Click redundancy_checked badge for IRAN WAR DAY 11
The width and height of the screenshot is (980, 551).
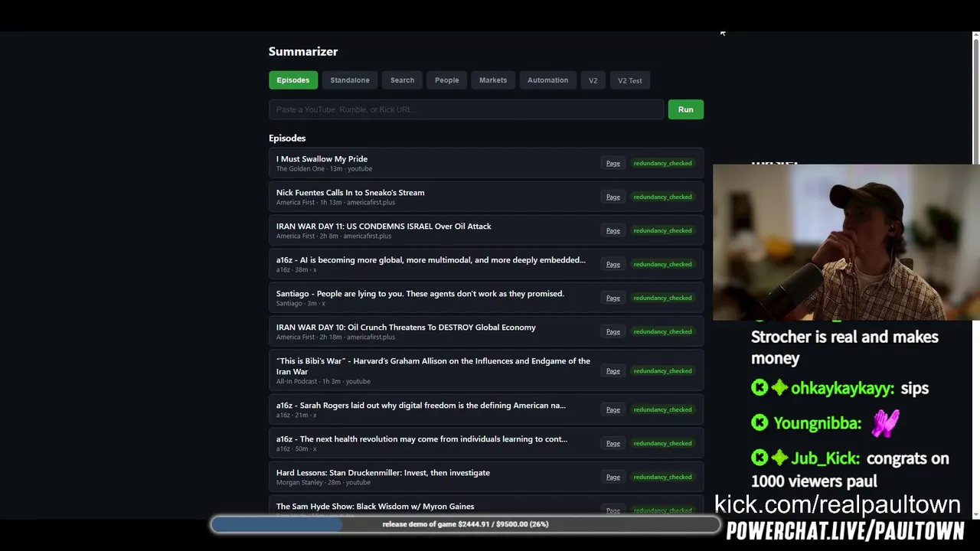662,230
